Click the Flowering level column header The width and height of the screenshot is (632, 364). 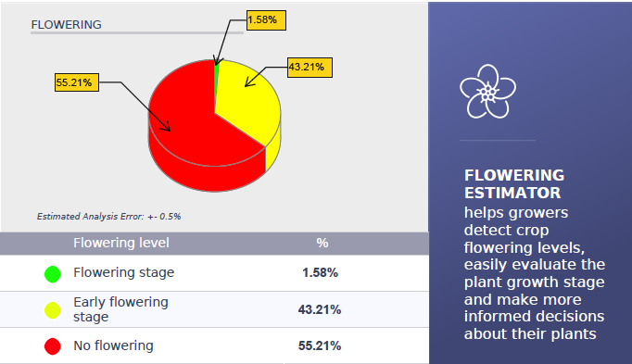[120, 243]
